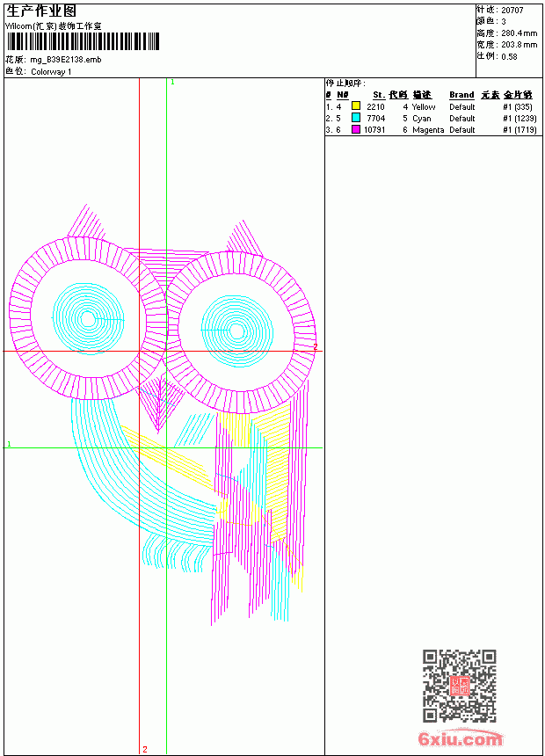545x756 pixels.
Task: Click the left owl eye cyan spiral
Action: (x=88, y=319)
